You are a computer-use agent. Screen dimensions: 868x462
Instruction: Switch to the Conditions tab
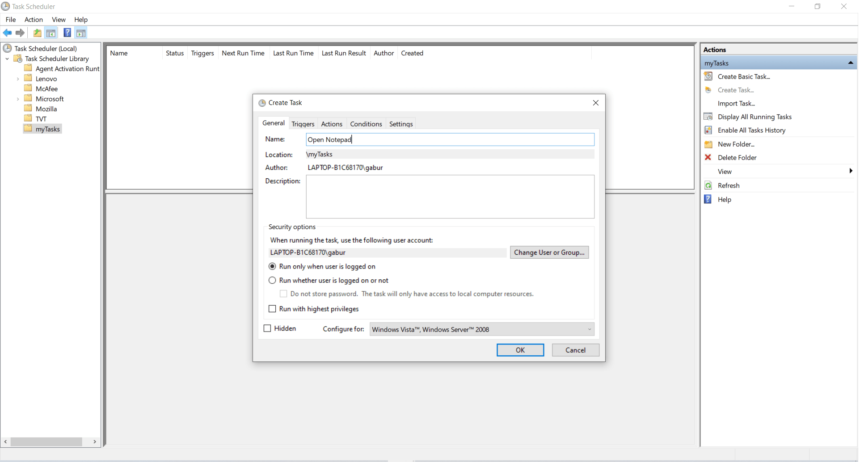click(366, 124)
